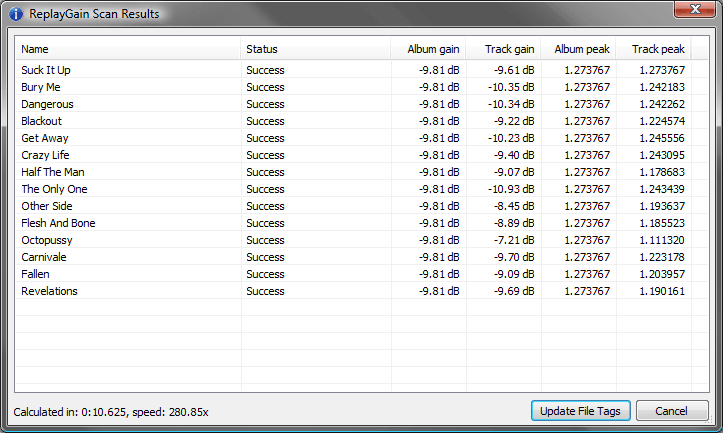This screenshot has width=723, height=433.
Task: Select the Revelations track
Action: point(49,291)
